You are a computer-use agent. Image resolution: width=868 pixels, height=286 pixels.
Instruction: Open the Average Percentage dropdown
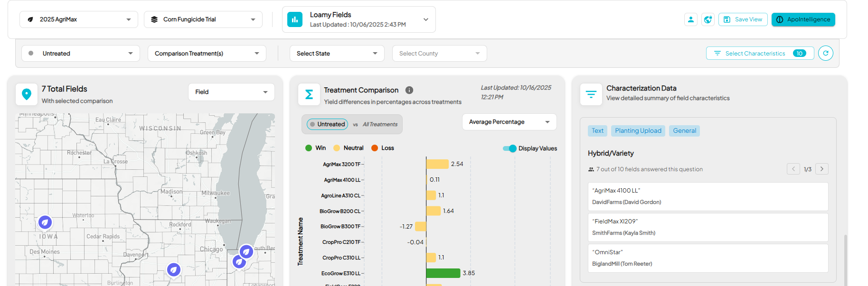pos(509,122)
